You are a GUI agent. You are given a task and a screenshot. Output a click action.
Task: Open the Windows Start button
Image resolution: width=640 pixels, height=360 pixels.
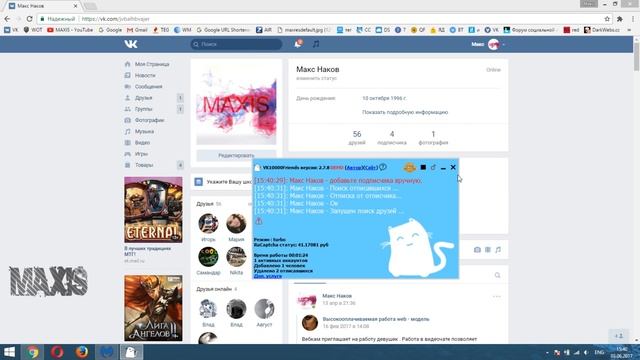coord(9,352)
